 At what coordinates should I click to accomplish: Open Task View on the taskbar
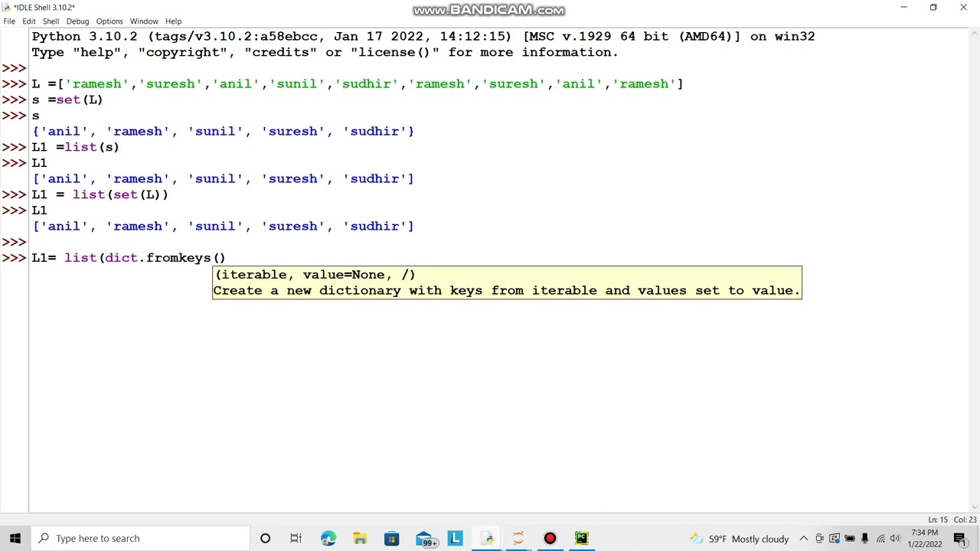click(x=296, y=538)
